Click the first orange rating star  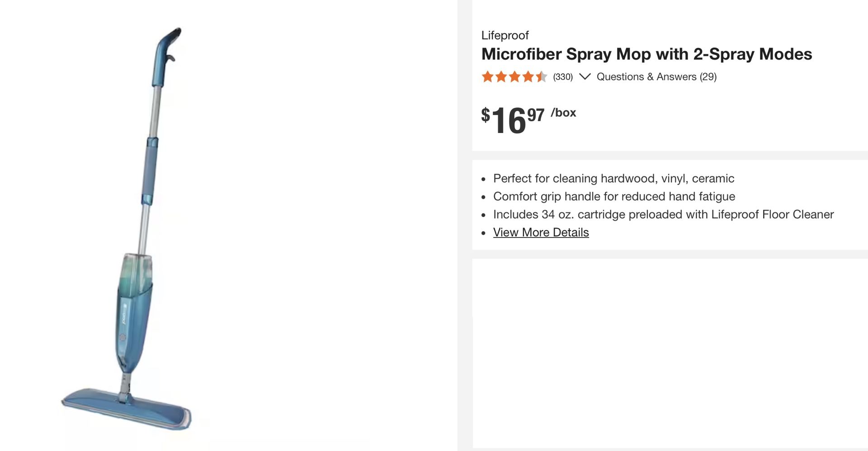tap(487, 77)
